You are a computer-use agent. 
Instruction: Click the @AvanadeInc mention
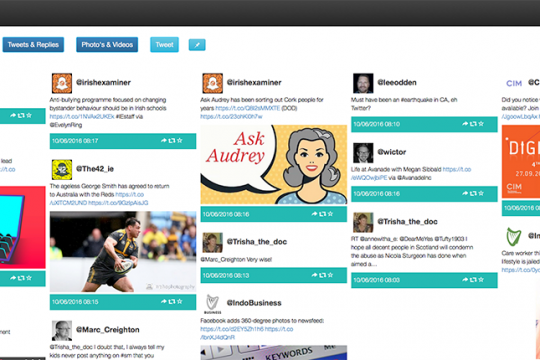click(414, 178)
